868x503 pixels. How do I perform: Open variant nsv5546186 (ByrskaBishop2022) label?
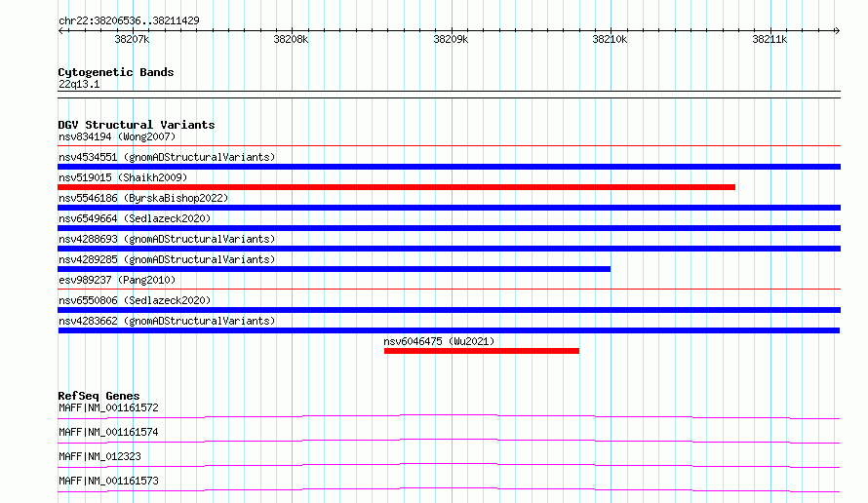click(x=143, y=198)
